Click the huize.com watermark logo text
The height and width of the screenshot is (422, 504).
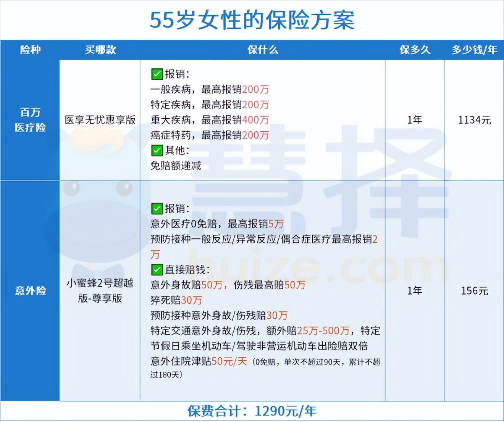pos(302,265)
